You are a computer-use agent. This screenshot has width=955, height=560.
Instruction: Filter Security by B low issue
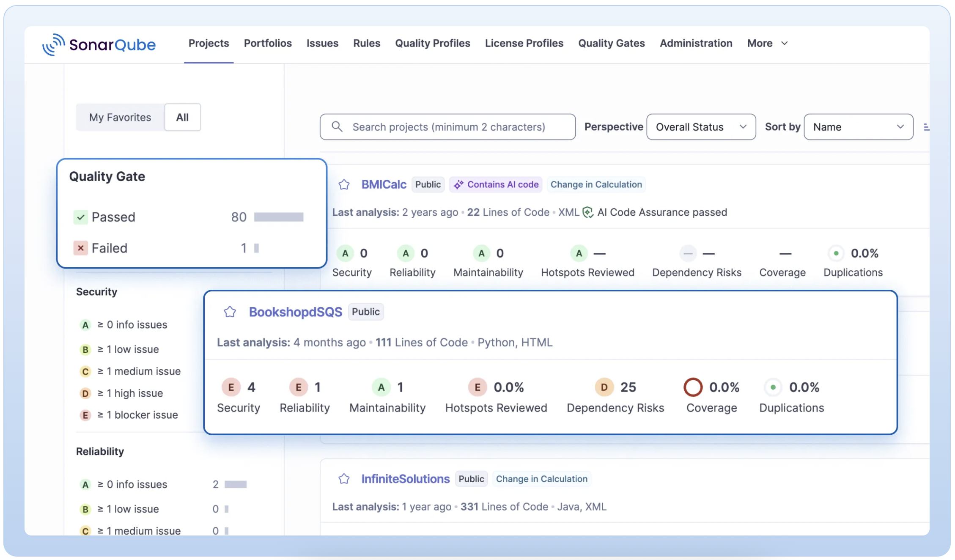point(119,349)
